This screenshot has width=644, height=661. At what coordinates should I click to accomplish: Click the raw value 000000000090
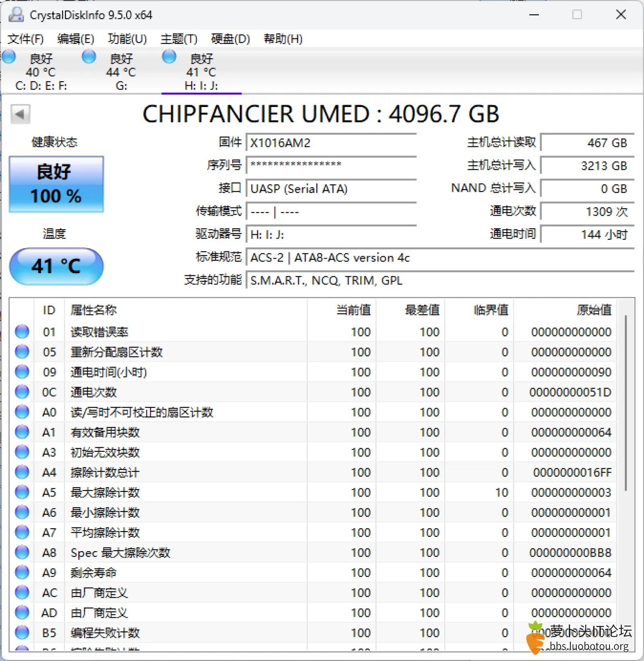571,372
